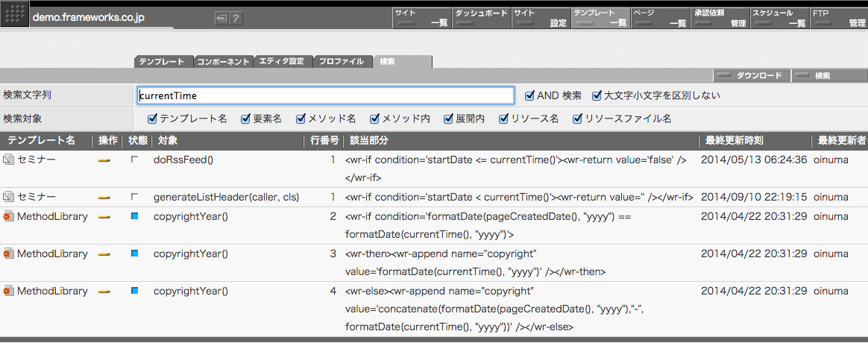Click the operation icon for the doRssFeed() row

tap(104, 160)
